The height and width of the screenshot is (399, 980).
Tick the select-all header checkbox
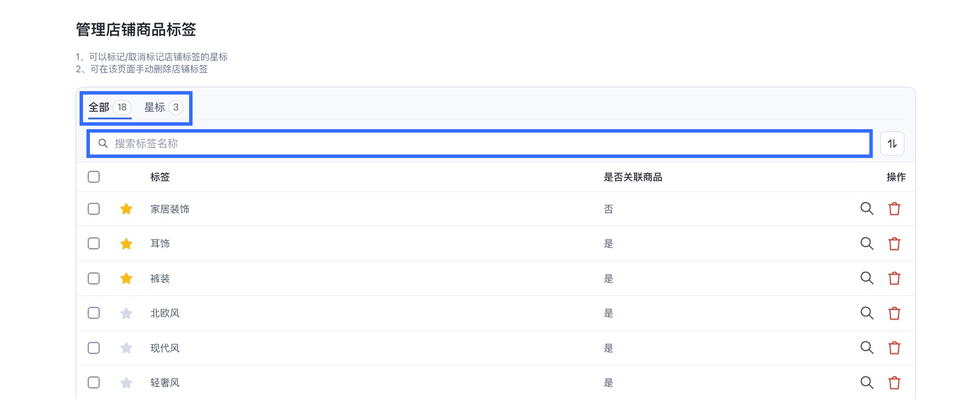coord(93,177)
